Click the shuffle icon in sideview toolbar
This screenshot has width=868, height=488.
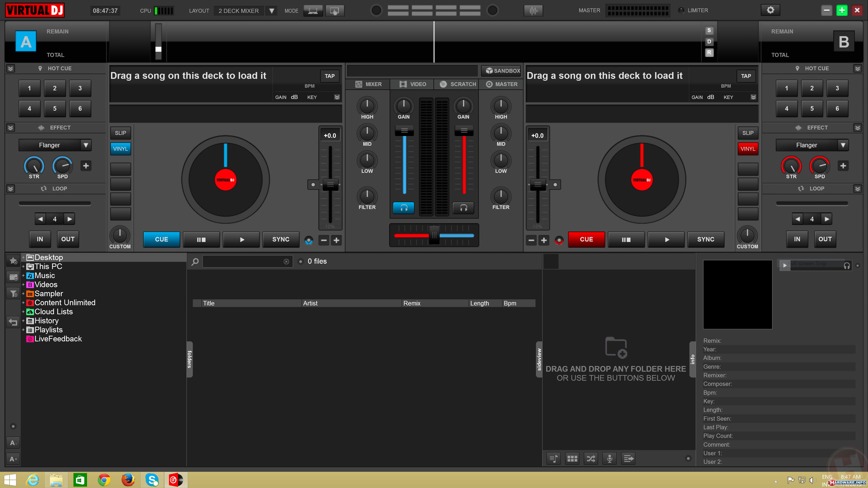pyautogui.click(x=591, y=458)
